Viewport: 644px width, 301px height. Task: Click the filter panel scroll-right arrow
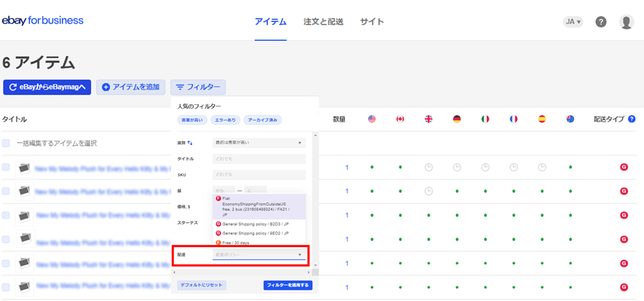[x=309, y=272]
